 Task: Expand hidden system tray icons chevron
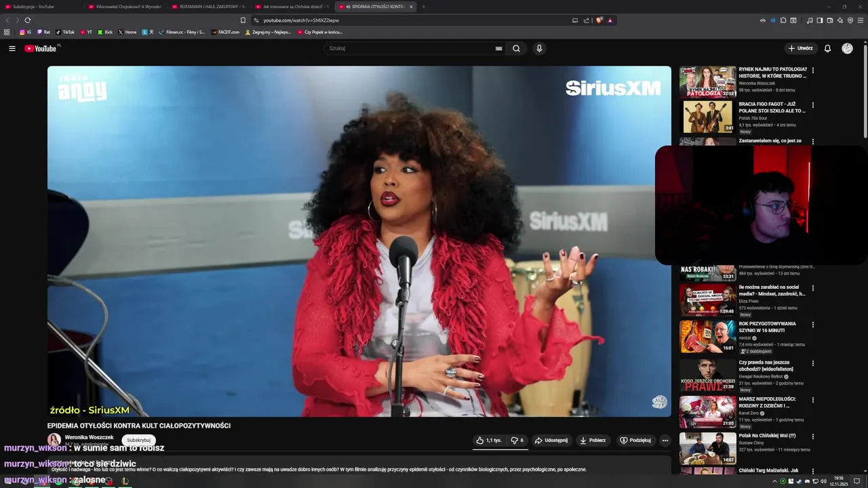(x=774, y=481)
